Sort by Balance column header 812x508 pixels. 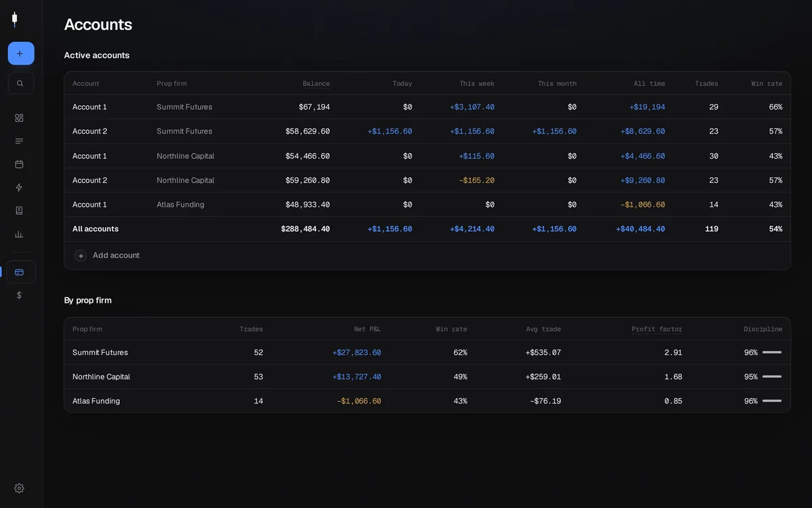316,83
